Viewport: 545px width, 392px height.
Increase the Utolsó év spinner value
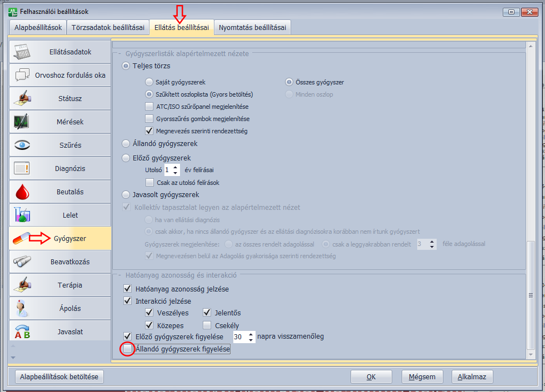[176, 167]
